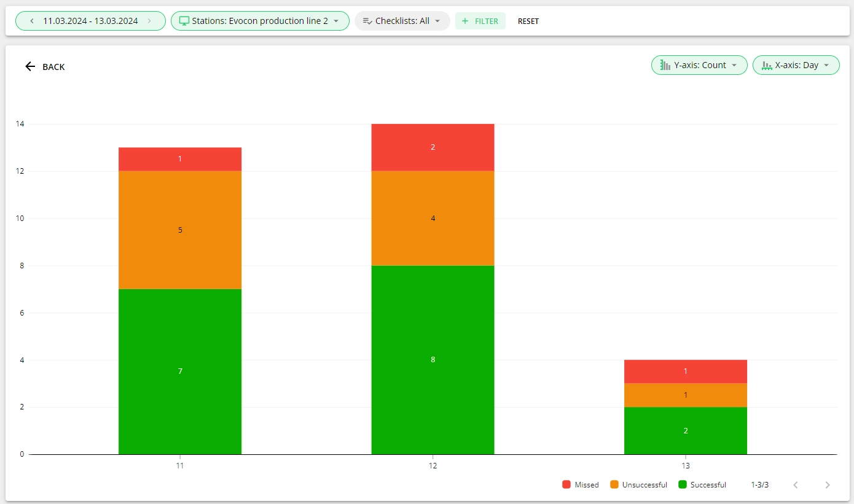
Task: Select the red Missed segment for day 11
Action: click(x=180, y=159)
